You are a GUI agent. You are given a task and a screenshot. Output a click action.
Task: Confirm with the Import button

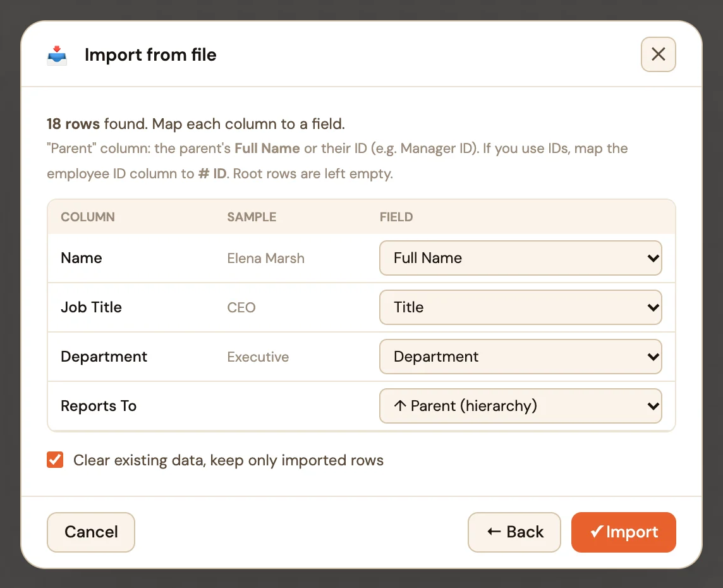[623, 532]
